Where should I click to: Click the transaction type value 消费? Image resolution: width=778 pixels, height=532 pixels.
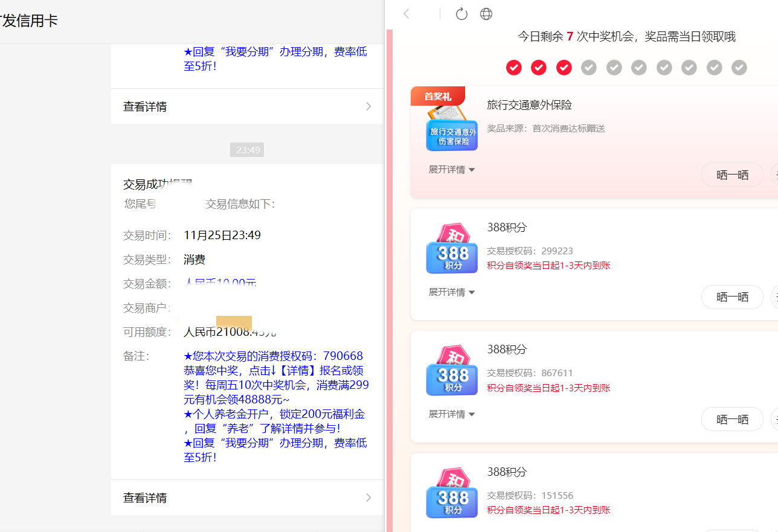(x=194, y=260)
